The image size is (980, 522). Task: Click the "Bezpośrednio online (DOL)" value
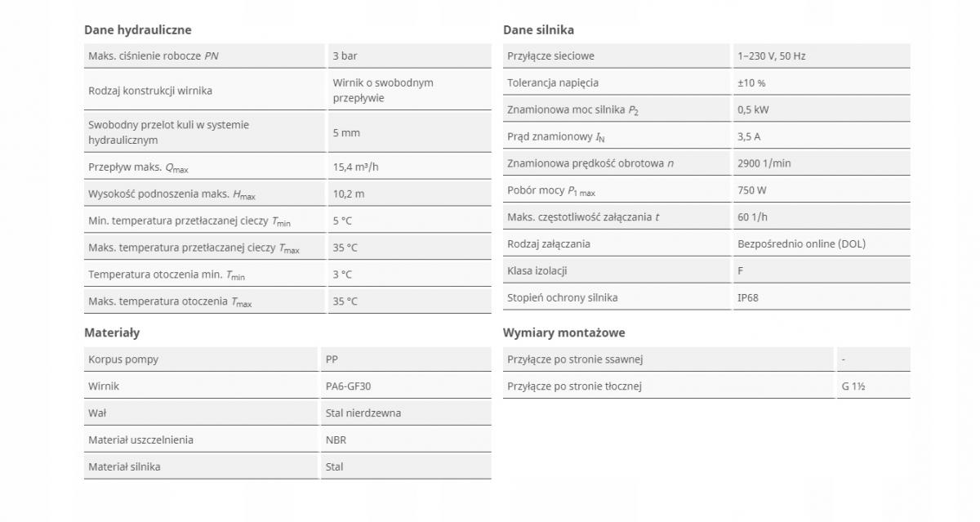tap(801, 244)
